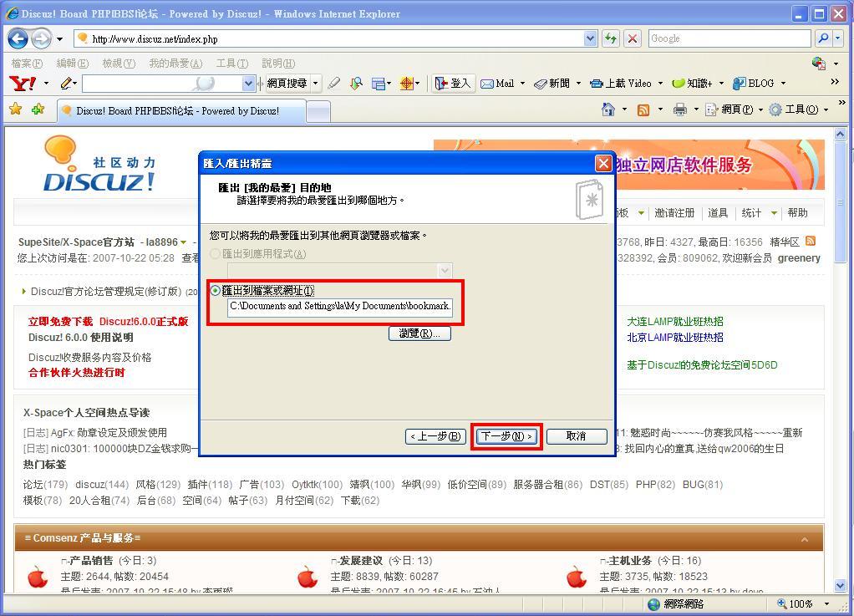Open the 檢視(V) menu
Image resolution: width=854 pixels, height=616 pixels.
119,64
